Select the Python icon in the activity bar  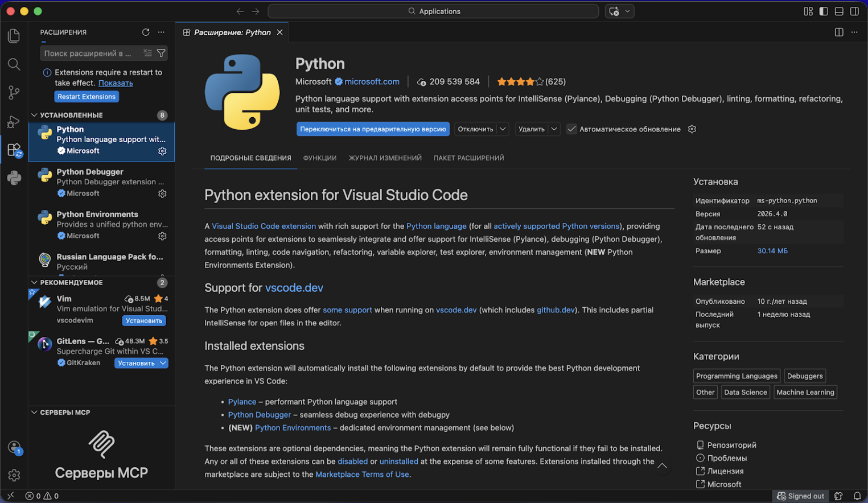coord(14,178)
